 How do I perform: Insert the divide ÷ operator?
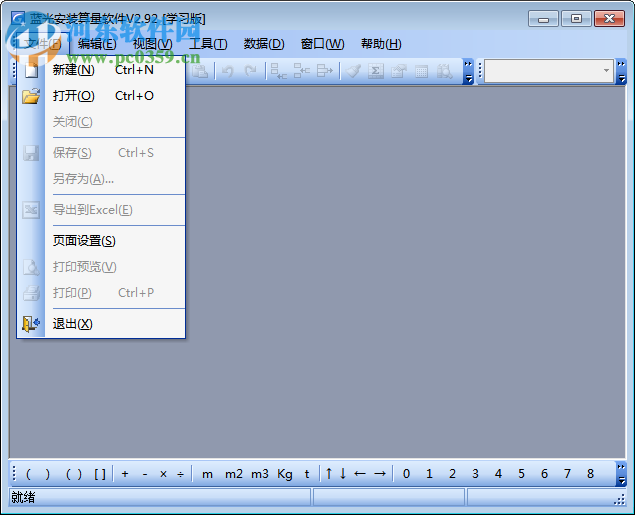click(x=181, y=474)
